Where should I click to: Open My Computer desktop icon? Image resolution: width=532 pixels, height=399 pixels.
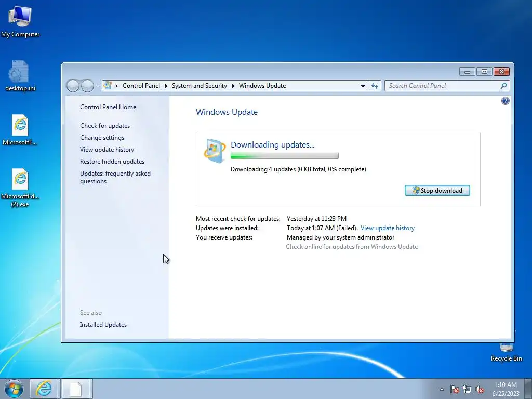pyautogui.click(x=20, y=22)
